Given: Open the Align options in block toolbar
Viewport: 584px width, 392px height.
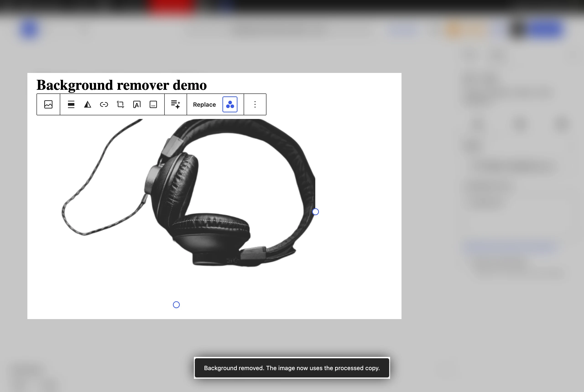Looking at the screenshot, I should 71,105.
